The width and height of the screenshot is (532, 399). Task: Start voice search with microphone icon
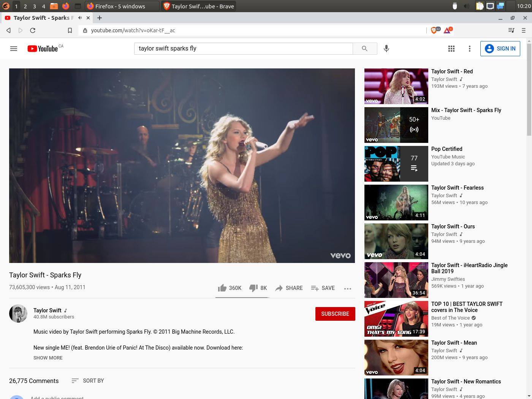386,49
